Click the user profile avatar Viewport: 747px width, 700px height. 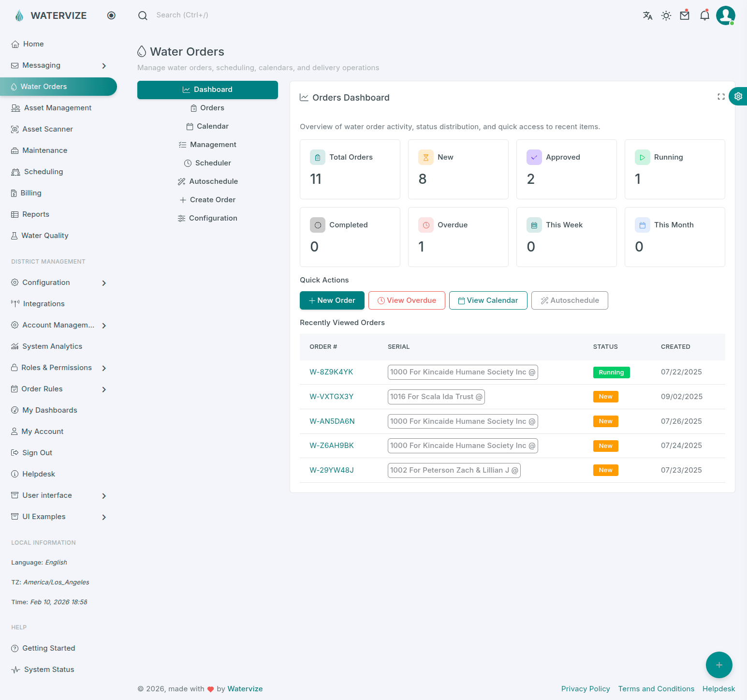[725, 15]
